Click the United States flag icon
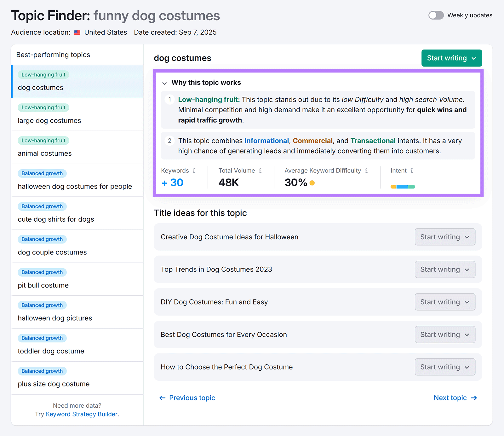The width and height of the screenshot is (504, 436). [77, 32]
